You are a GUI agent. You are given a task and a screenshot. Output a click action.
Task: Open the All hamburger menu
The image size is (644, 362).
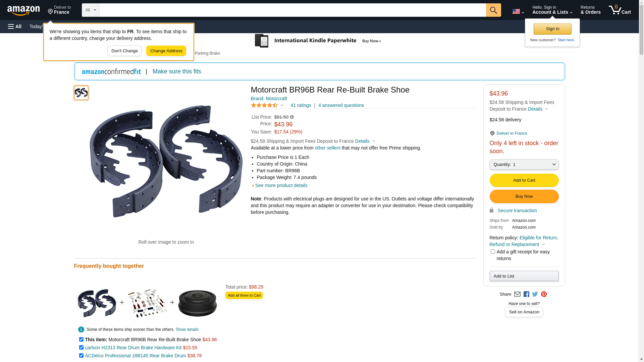click(15, 26)
